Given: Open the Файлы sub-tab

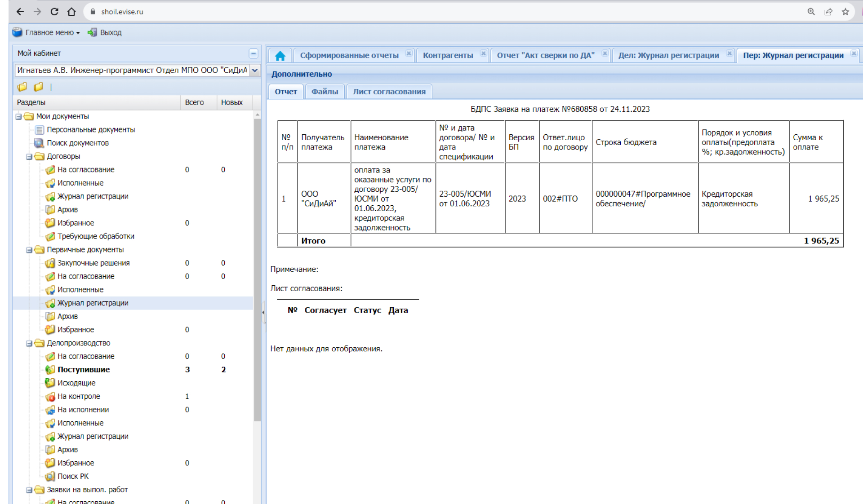Looking at the screenshot, I should tap(325, 92).
